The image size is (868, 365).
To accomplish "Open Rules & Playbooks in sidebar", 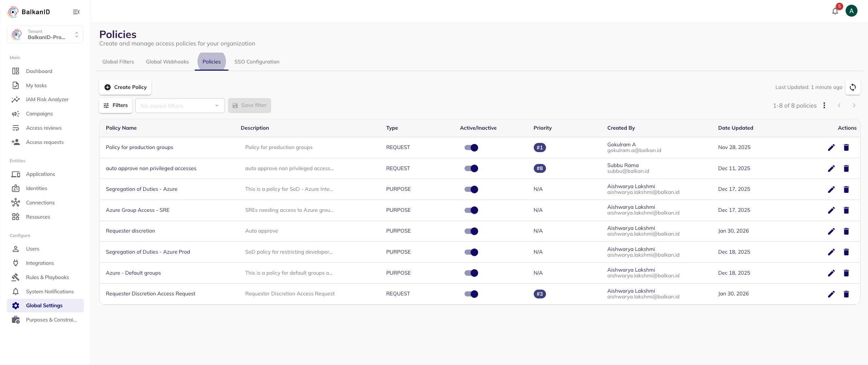I will pos(47,277).
